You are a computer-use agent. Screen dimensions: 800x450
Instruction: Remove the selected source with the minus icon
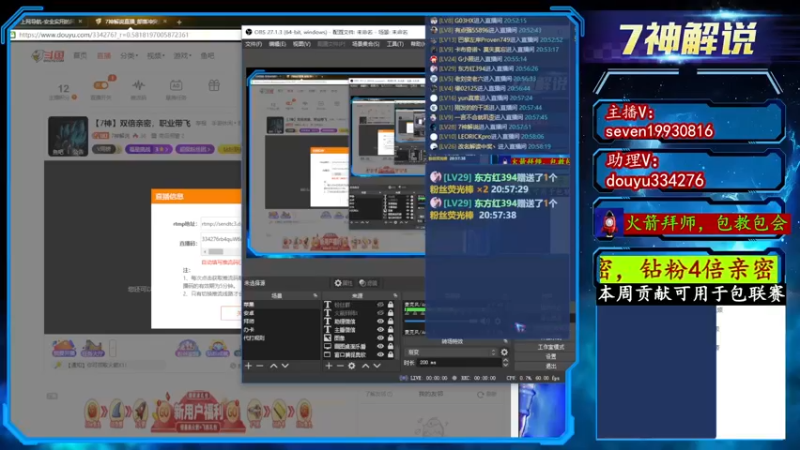tap(340, 366)
